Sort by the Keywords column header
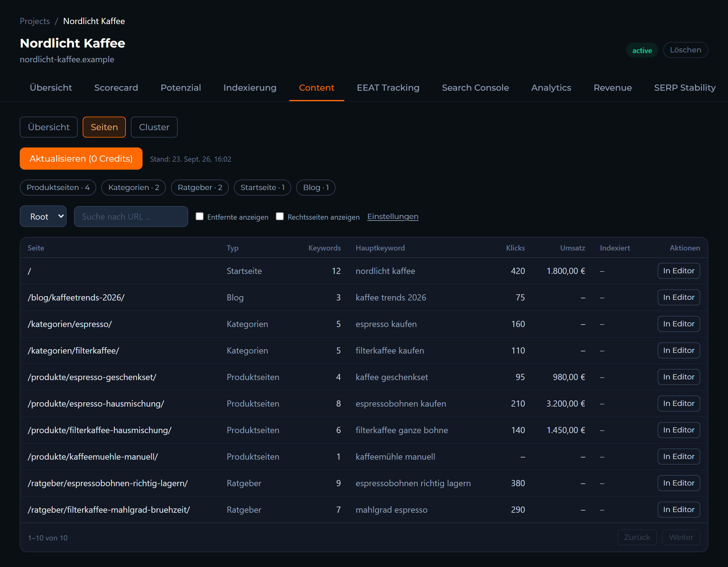Viewport: 728px width, 567px height. coord(324,248)
